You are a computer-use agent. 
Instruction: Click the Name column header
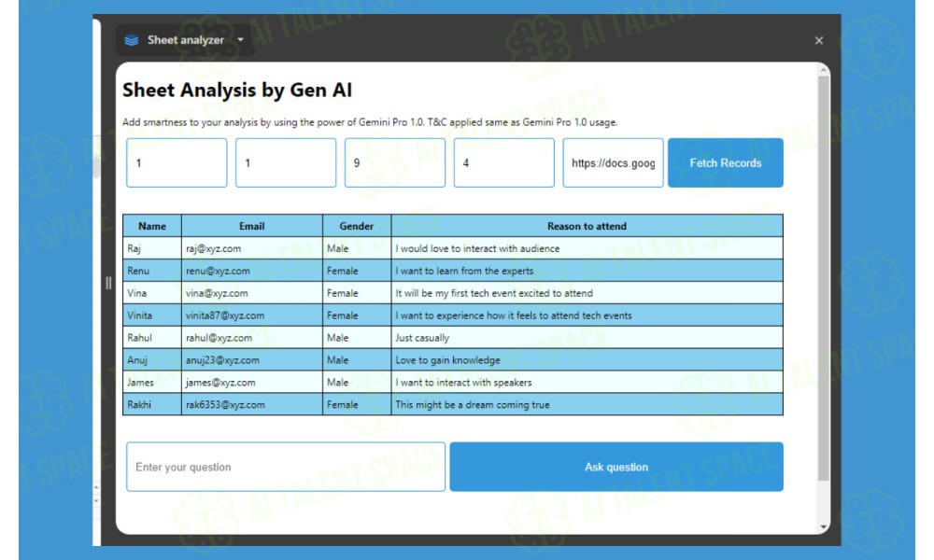click(152, 226)
